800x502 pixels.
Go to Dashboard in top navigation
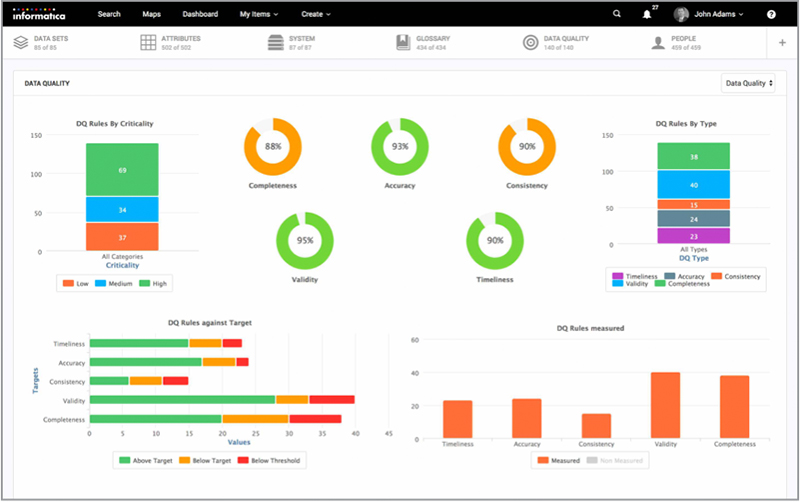200,14
